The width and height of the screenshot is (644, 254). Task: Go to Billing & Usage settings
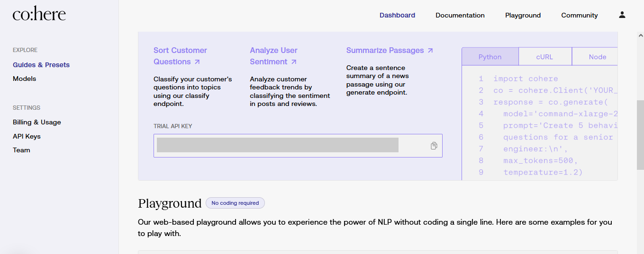tap(37, 122)
